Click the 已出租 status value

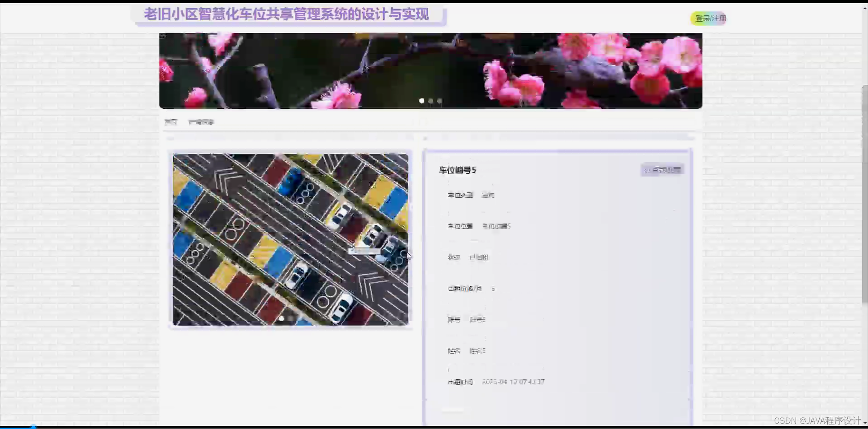[479, 257]
